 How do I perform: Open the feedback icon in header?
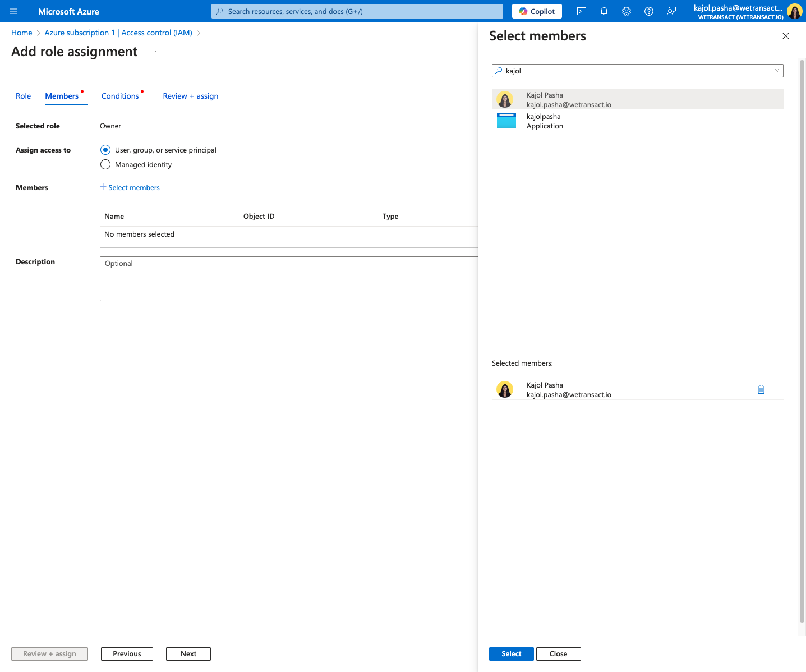point(671,11)
